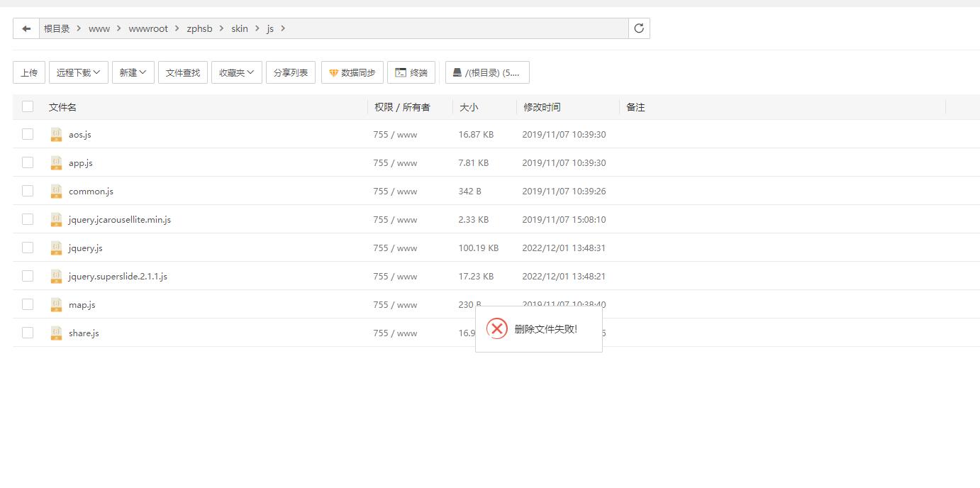Go to zphsb in the breadcrumb

pyautogui.click(x=199, y=28)
